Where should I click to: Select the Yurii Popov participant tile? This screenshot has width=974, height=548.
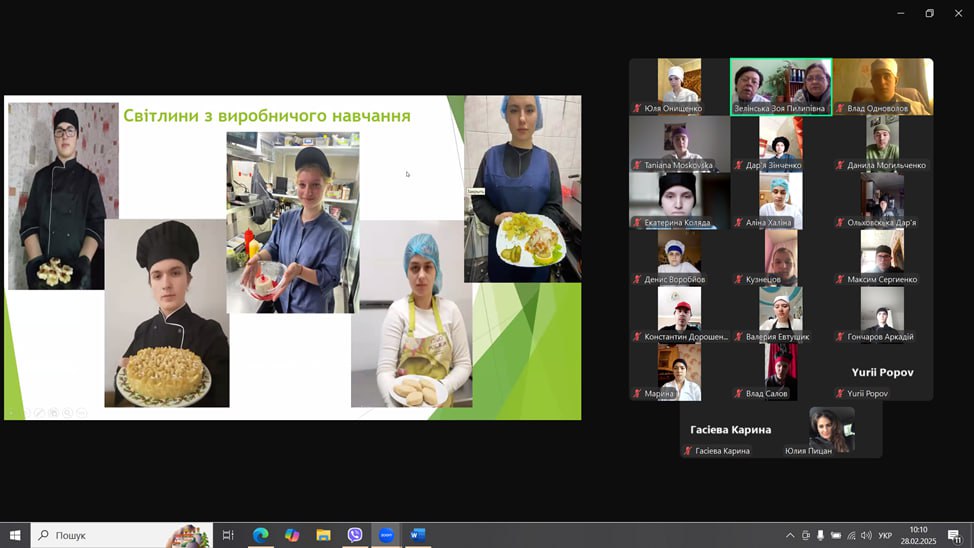coord(882,373)
